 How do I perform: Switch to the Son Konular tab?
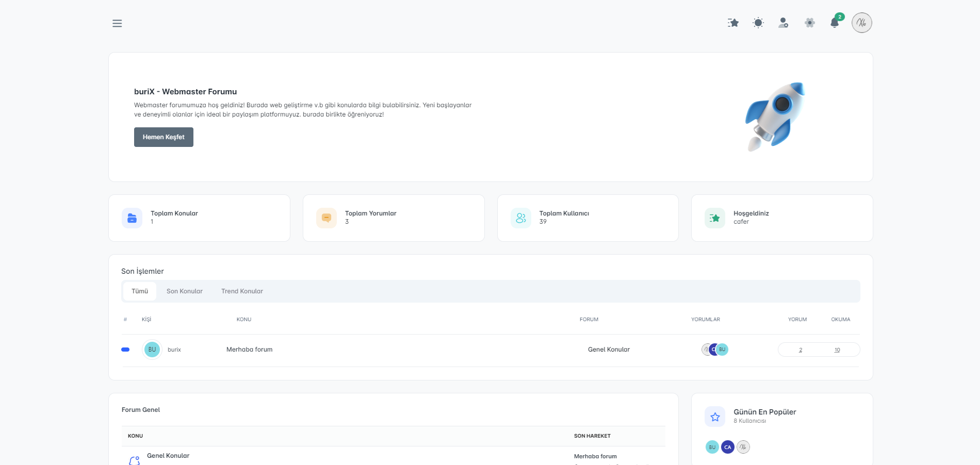pyautogui.click(x=185, y=291)
